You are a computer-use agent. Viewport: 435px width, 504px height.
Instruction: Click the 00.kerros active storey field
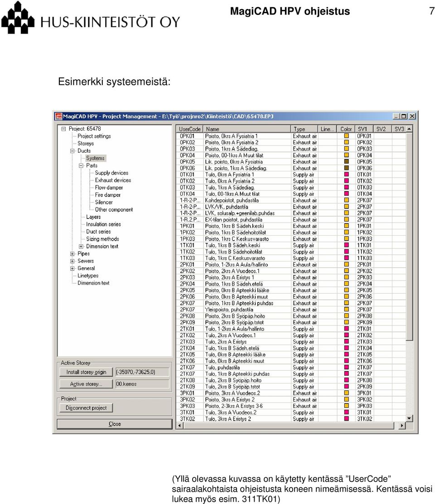click(142, 384)
